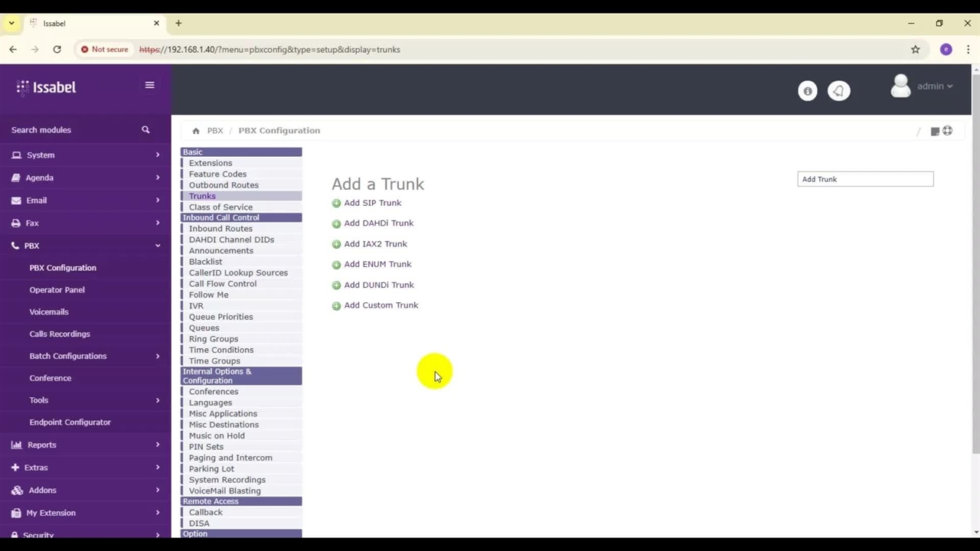
Task: Click the info icon in header
Action: pyautogui.click(x=807, y=91)
